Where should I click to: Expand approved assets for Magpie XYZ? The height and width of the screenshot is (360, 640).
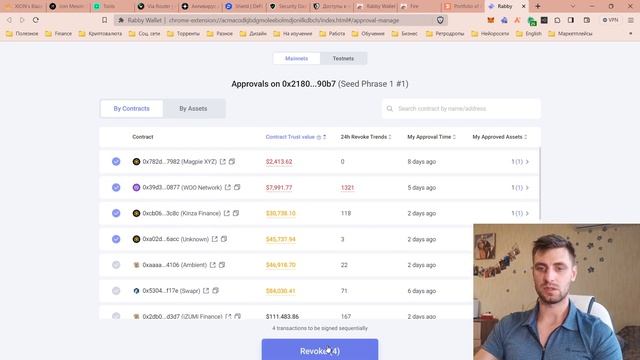[520, 162]
